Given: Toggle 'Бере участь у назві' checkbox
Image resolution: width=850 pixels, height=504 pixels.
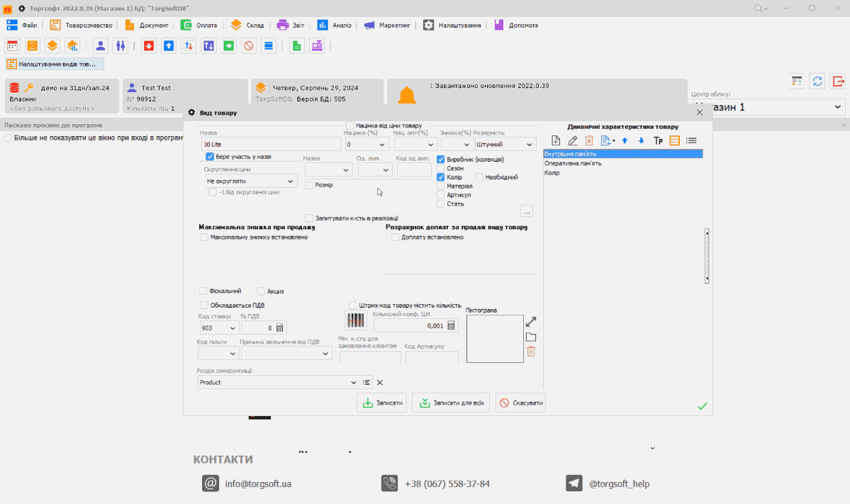Looking at the screenshot, I should (210, 157).
